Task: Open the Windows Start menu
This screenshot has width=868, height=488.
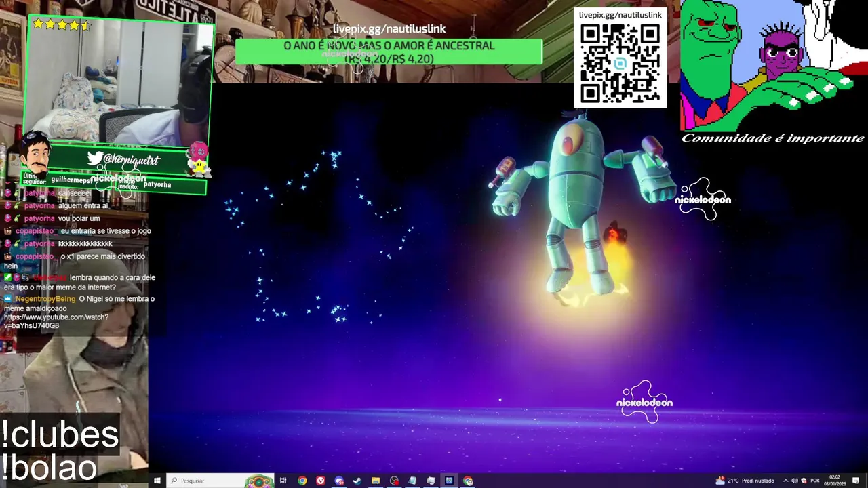Action: (157, 481)
